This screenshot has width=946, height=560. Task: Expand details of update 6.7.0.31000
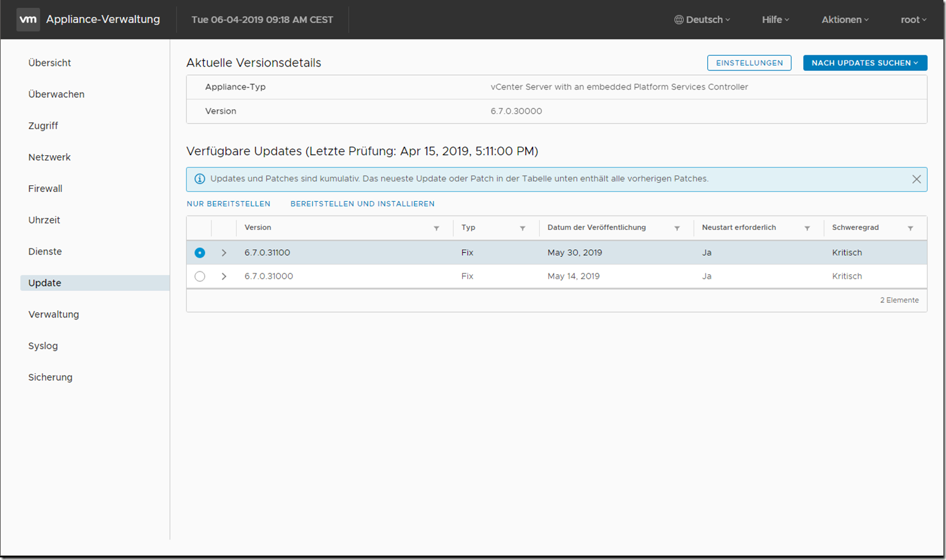(x=224, y=277)
